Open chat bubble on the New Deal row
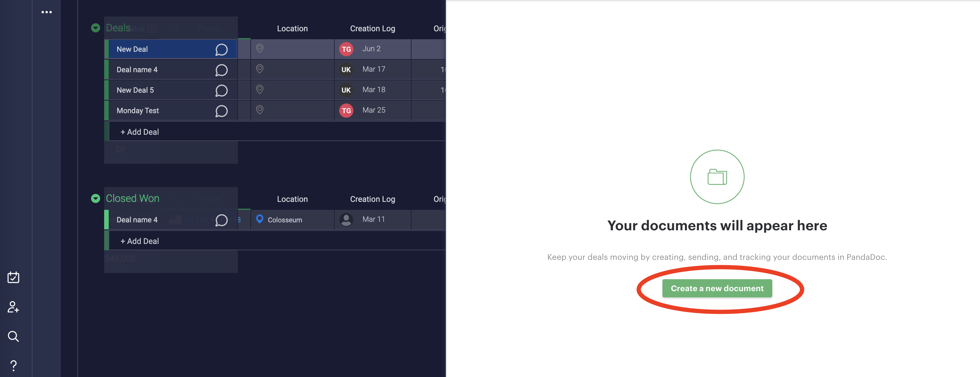The height and width of the screenshot is (377, 980). pos(221,49)
